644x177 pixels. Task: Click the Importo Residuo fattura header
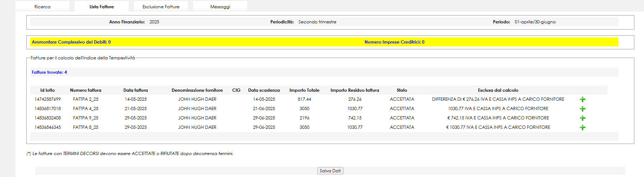(x=355, y=90)
